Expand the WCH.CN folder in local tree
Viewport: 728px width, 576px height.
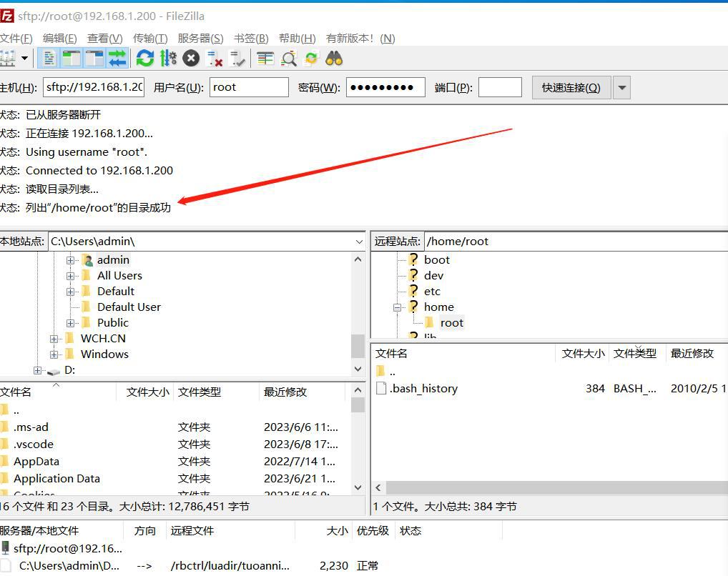tap(54, 339)
